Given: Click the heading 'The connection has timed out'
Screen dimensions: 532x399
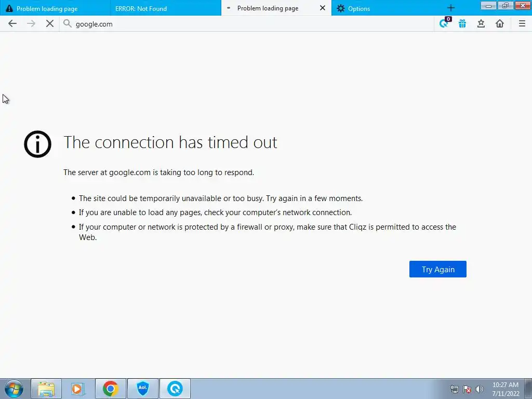Looking at the screenshot, I should point(170,142).
